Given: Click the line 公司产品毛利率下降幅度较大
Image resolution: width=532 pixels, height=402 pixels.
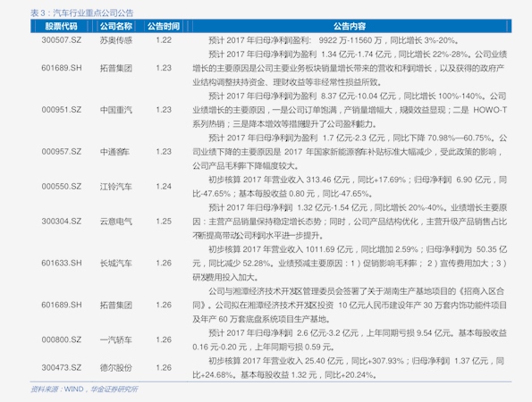Looking at the screenshot, I should (246, 166).
